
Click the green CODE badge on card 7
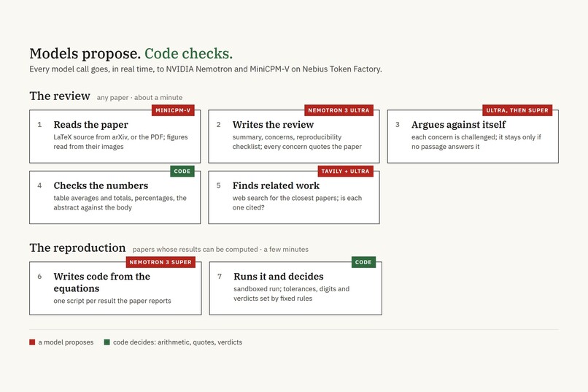click(x=363, y=262)
